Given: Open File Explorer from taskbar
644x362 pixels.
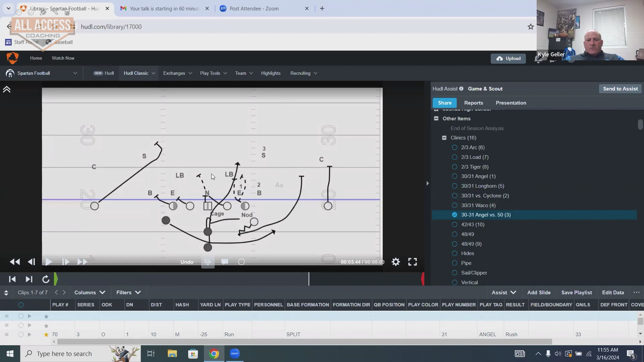Looking at the screenshot, I should click(172, 354).
